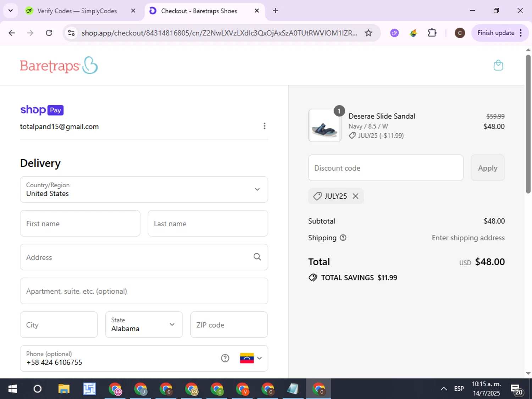The image size is (532, 399).
Task: Open the Country/Region dropdown
Action: coord(144,189)
